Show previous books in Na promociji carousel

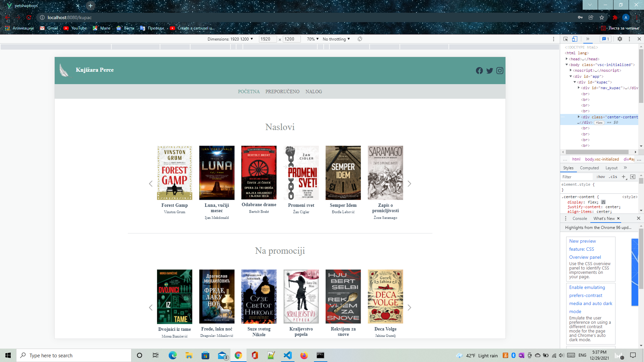151,307
